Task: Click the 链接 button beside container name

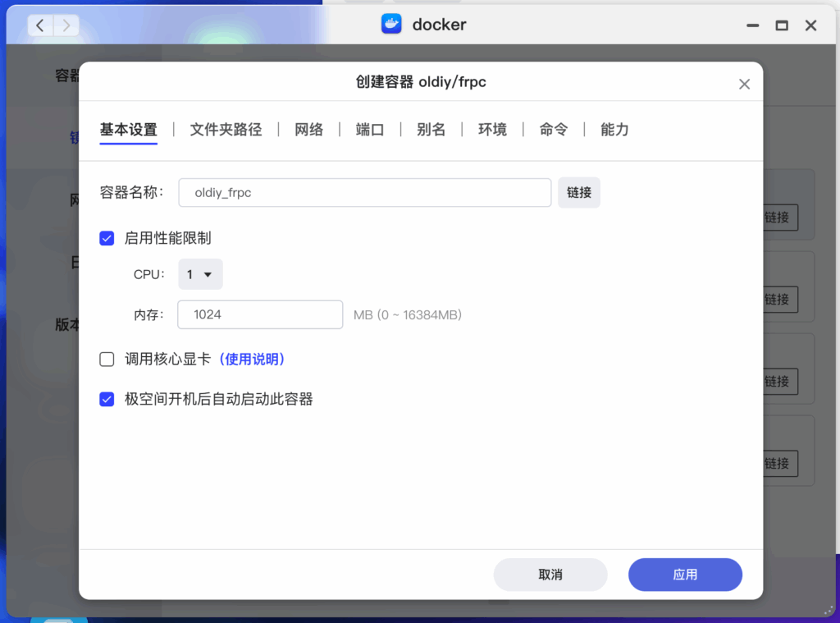Action: (x=579, y=191)
